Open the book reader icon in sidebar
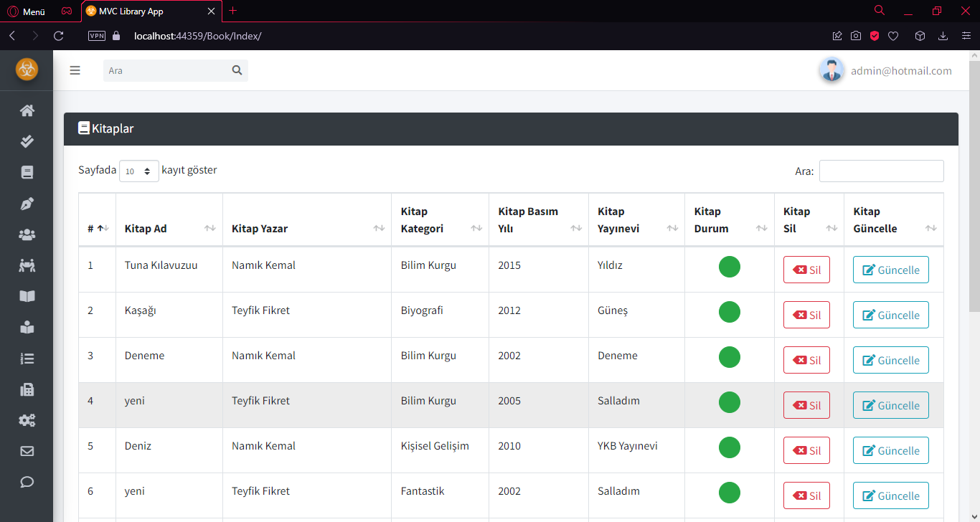This screenshot has height=522, width=980. 27,328
